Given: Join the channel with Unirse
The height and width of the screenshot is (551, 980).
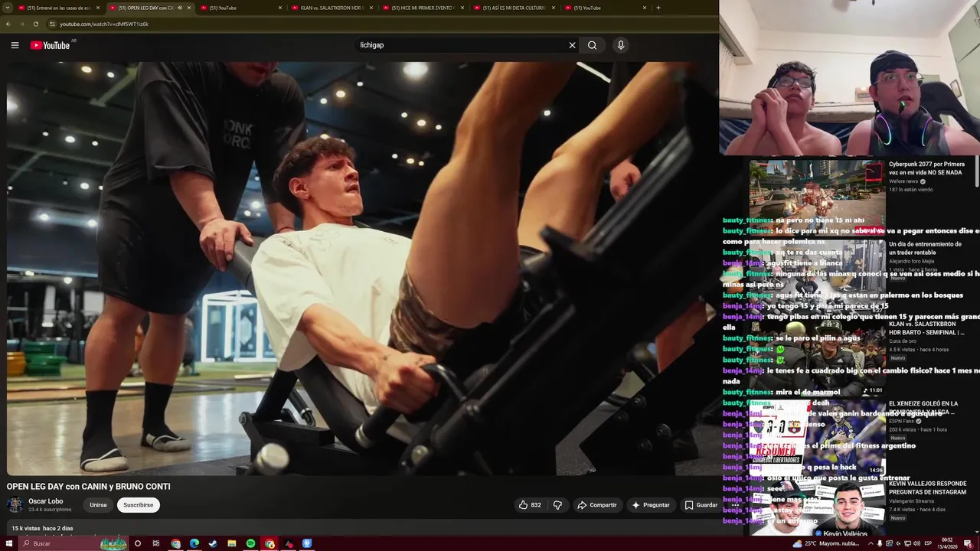Looking at the screenshot, I should (98, 505).
